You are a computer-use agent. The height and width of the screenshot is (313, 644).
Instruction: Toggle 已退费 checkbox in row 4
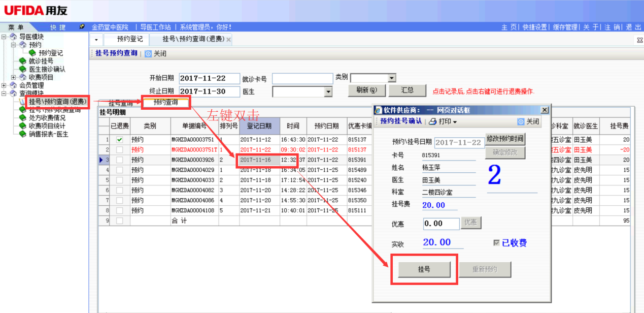[119, 170]
